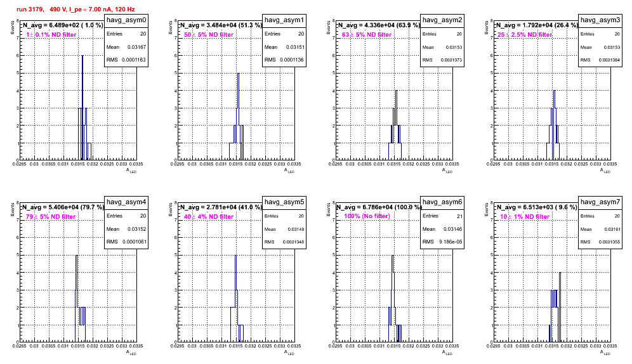This screenshot has width=632, height=364.
Task: Select the havg_asym5 stats box title
Action: tap(284, 202)
